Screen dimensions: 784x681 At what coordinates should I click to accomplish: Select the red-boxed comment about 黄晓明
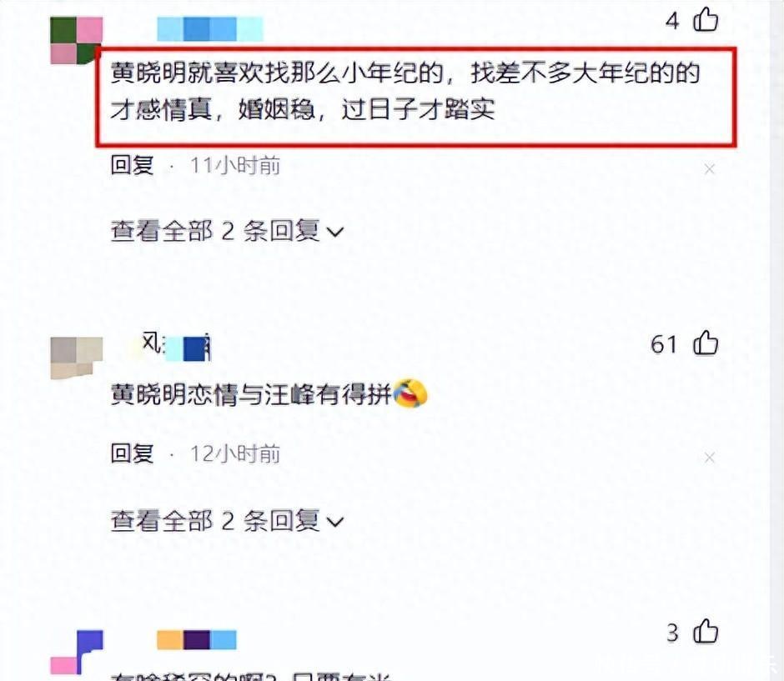(416, 97)
